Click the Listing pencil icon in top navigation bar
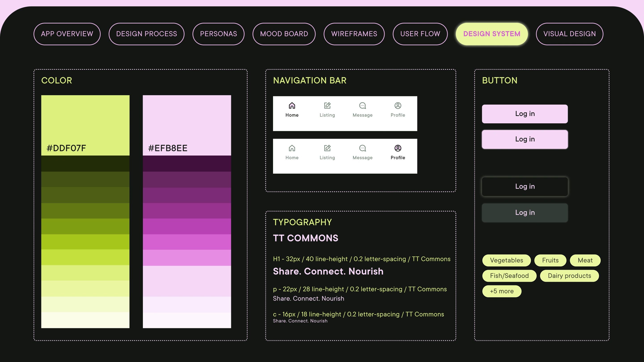This screenshot has width=644, height=362. tap(327, 106)
